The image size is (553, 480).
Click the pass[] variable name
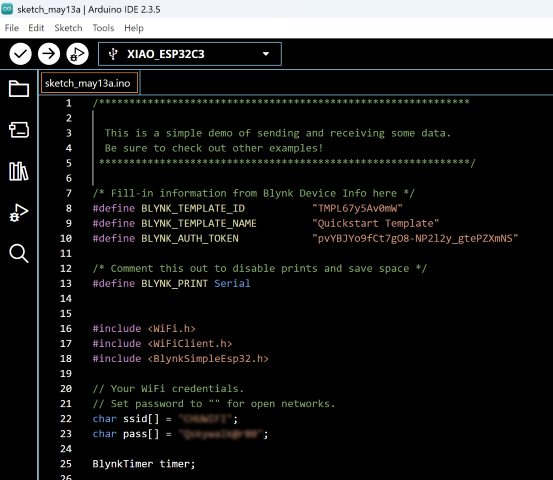tap(141, 434)
